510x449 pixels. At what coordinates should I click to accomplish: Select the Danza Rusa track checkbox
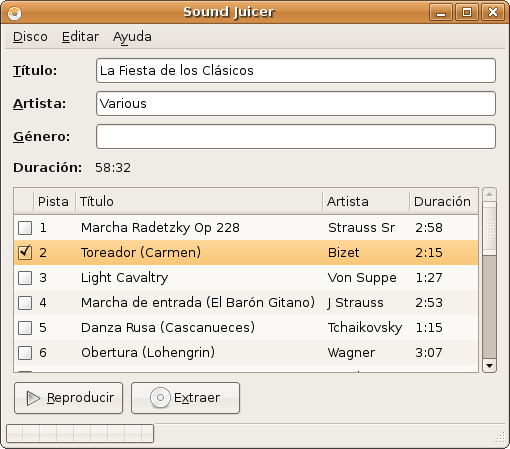[x=25, y=328]
